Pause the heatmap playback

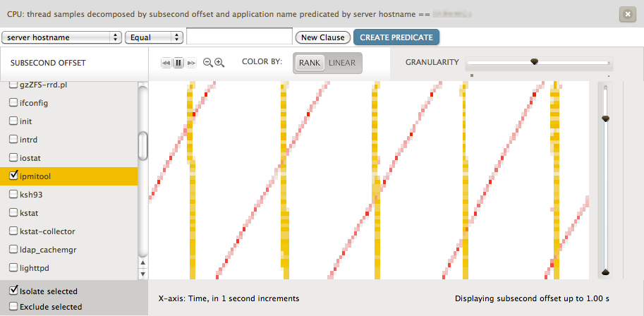[x=178, y=63]
